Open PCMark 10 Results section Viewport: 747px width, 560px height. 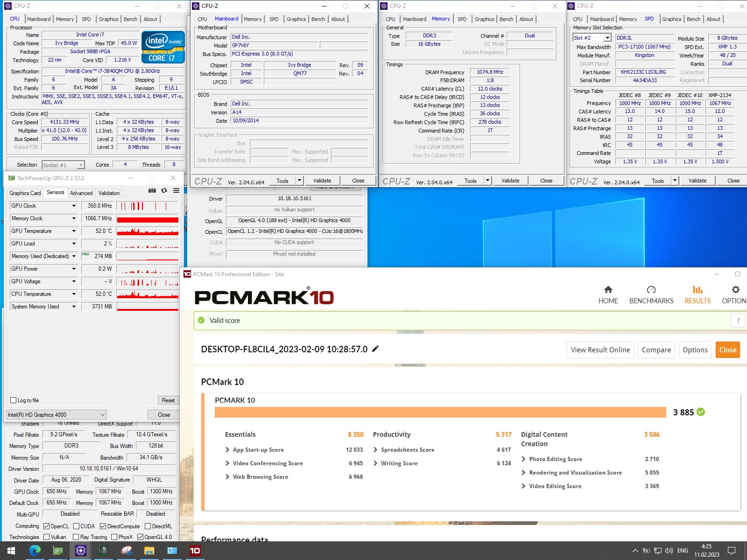698,295
